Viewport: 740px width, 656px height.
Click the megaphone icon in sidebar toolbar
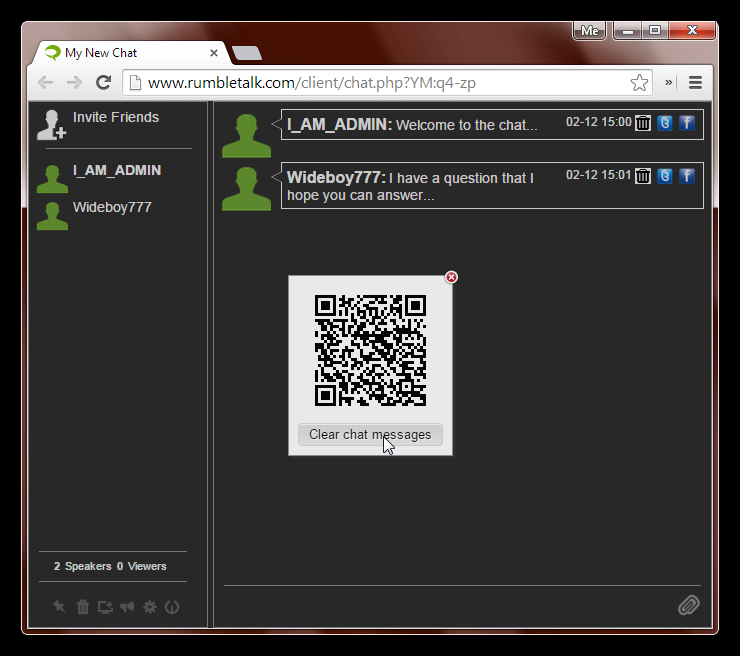tap(127, 607)
